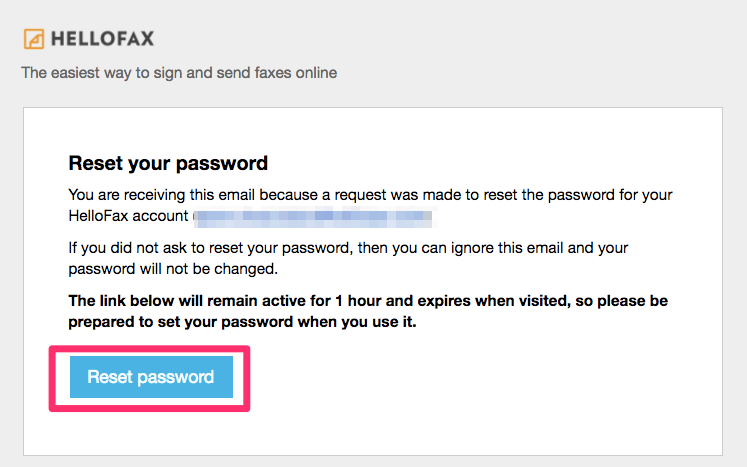Click the bold "prepared to set your password" line
Image resolution: width=747 pixels, height=467 pixels.
coord(242,322)
